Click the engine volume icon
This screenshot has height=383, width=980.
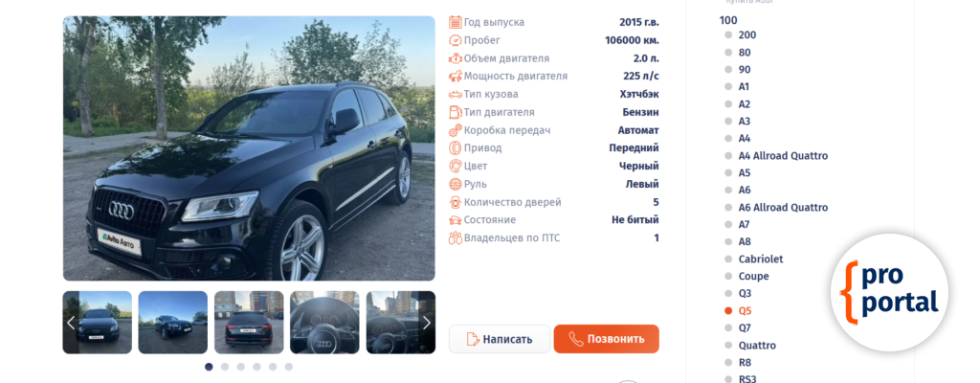click(x=455, y=58)
